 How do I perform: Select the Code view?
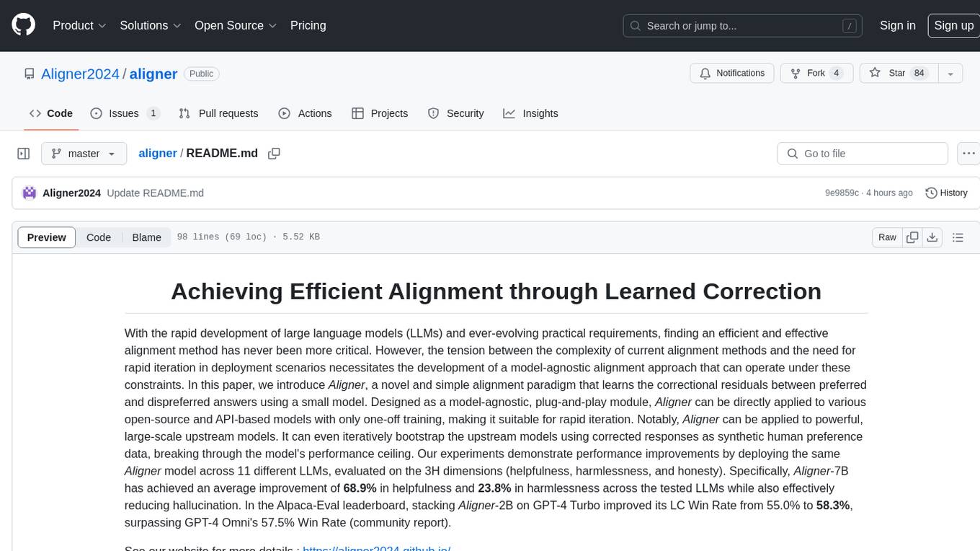(99, 237)
